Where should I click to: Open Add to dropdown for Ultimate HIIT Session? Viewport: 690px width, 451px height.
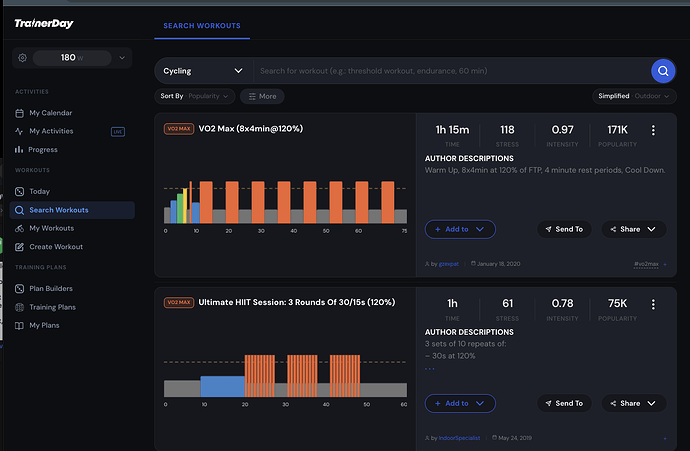[460, 403]
